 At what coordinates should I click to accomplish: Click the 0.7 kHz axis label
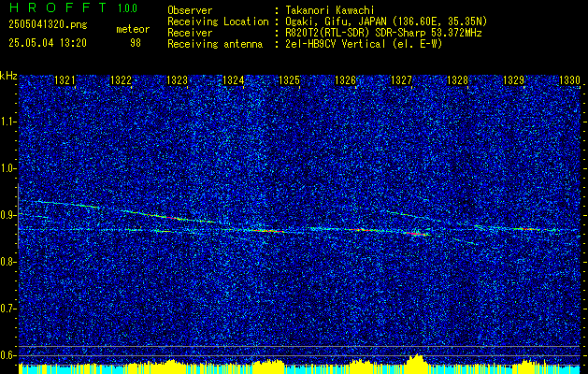pyautogui.click(x=7, y=309)
